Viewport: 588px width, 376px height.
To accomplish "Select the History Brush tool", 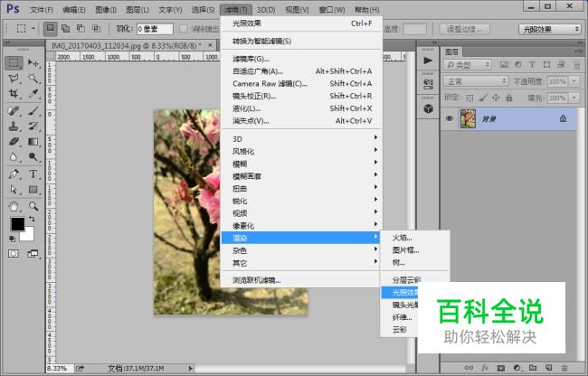I will click(x=33, y=127).
